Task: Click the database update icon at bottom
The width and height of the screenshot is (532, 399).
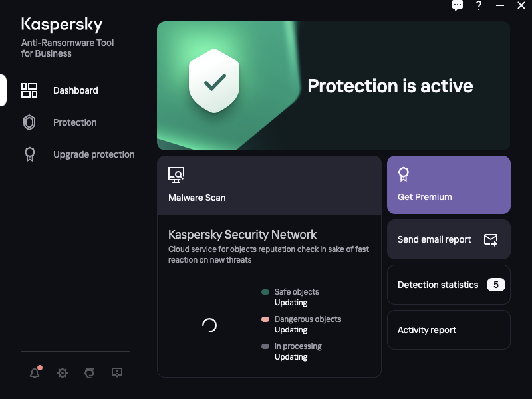Action: (89, 373)
